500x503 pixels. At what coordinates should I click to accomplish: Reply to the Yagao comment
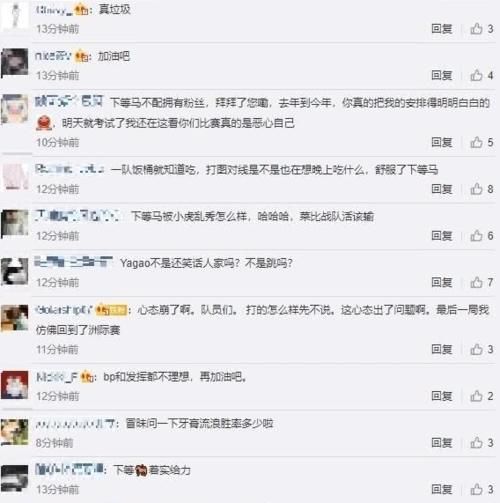coord(442,283)
